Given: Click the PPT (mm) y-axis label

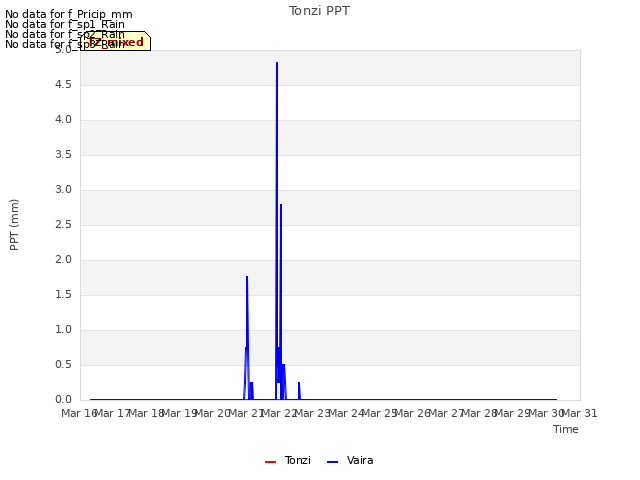Looking at the screenshot, I should pos(14,225).
